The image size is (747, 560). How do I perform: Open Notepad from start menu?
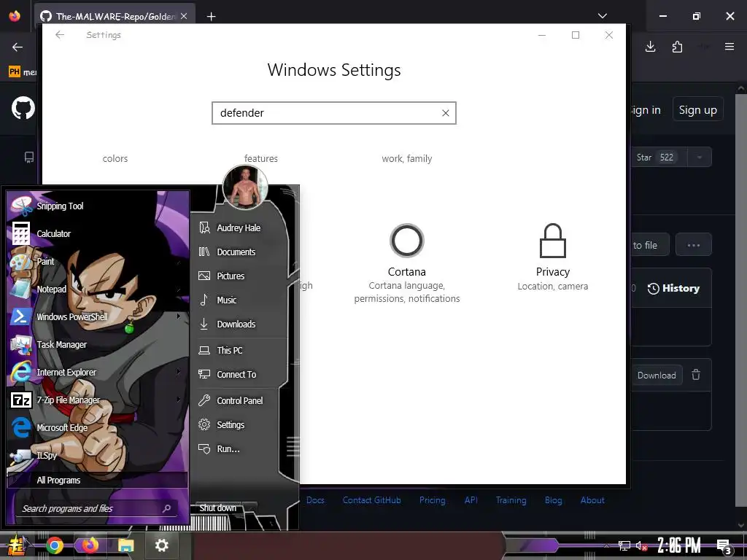(97, 289)
